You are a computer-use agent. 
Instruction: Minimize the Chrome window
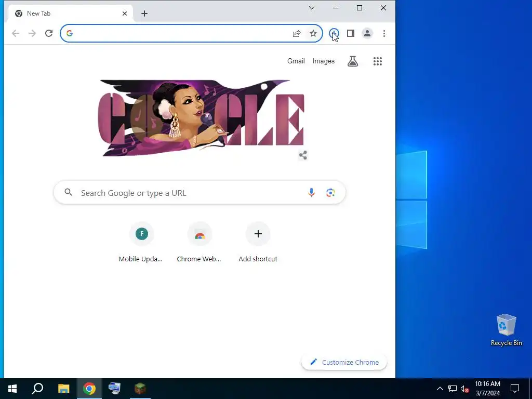point(336,8)
